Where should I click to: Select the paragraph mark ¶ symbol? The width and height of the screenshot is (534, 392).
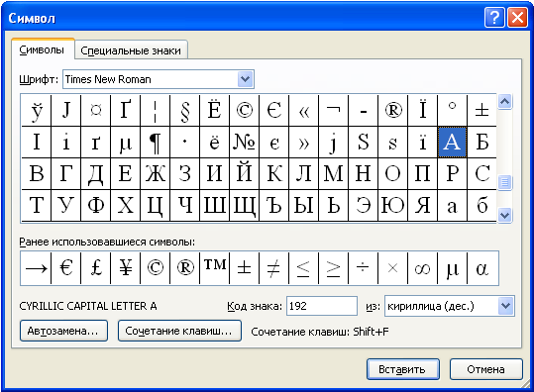155,143
